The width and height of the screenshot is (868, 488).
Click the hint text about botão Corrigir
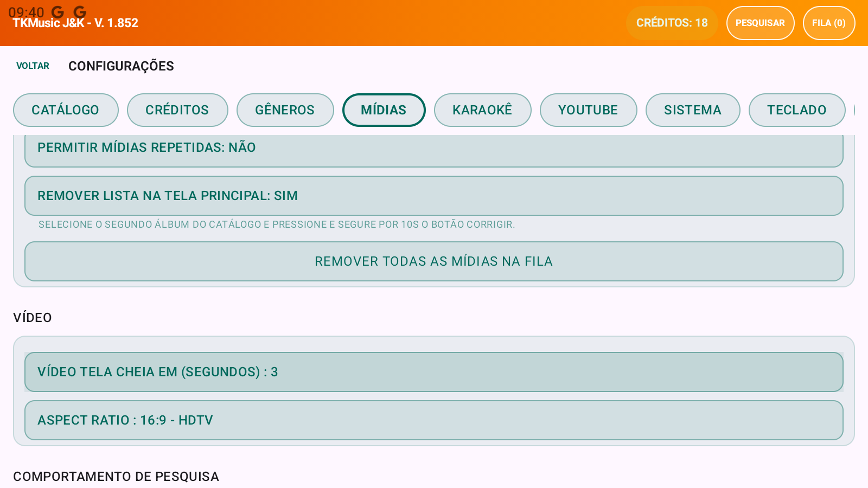click(x=277, y=224)
